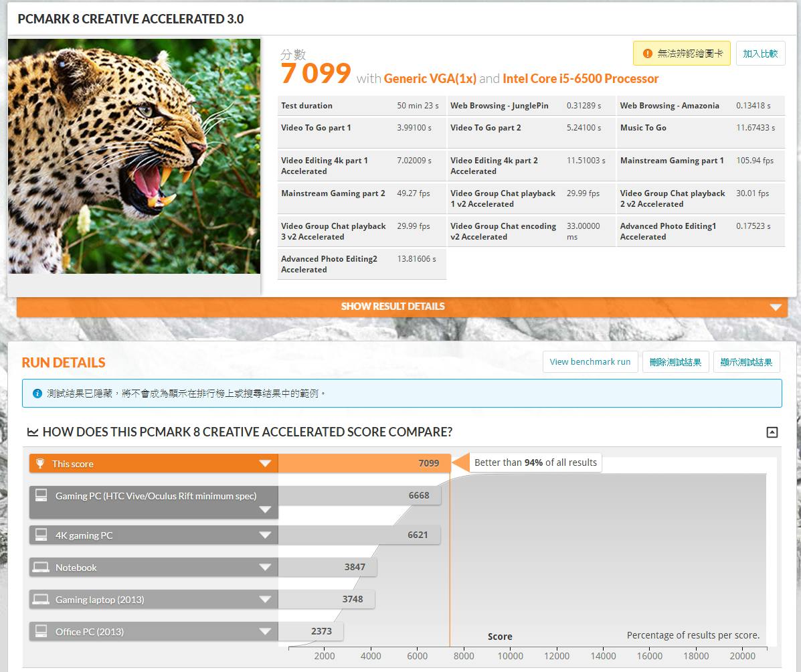Click the leopard benchmark thumbnail image

[135, 157]
